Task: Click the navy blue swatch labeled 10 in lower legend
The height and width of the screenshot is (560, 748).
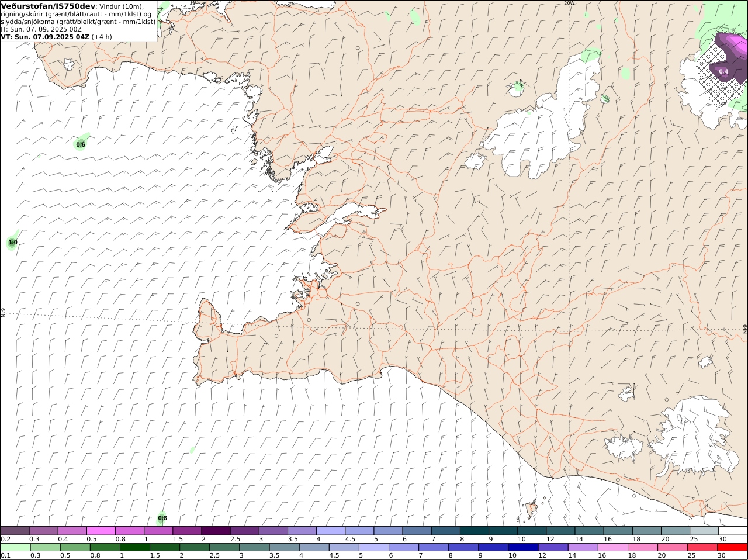Action: coord(524,548)
